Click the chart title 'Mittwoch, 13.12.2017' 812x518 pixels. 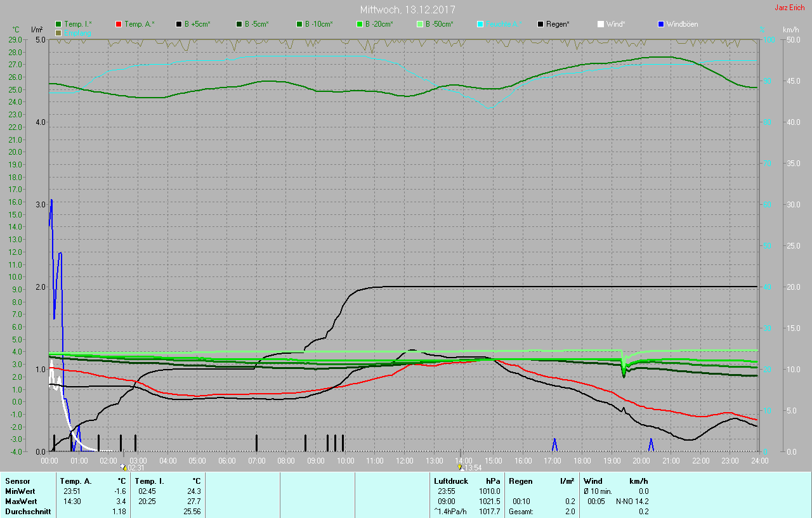[x=407, y=10]
